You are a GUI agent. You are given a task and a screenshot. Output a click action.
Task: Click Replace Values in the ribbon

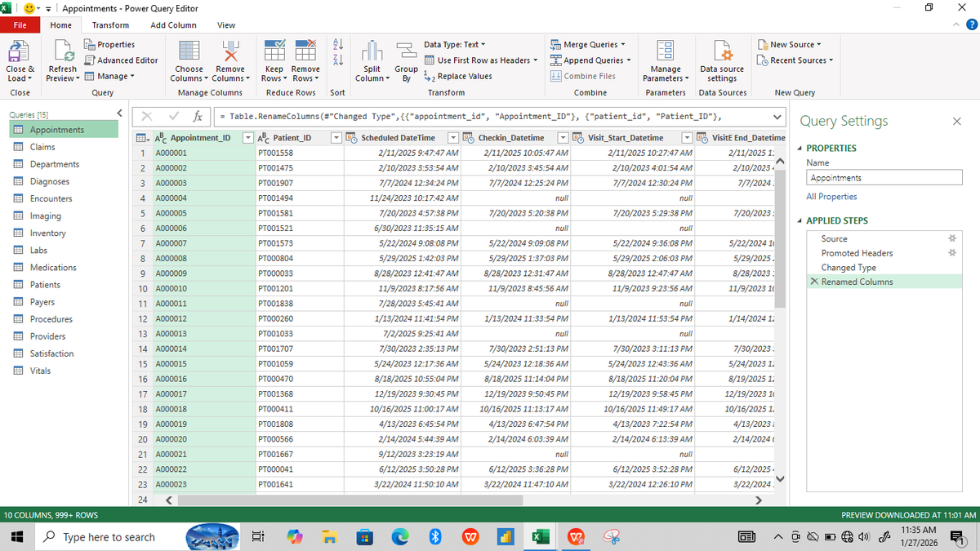458,76
